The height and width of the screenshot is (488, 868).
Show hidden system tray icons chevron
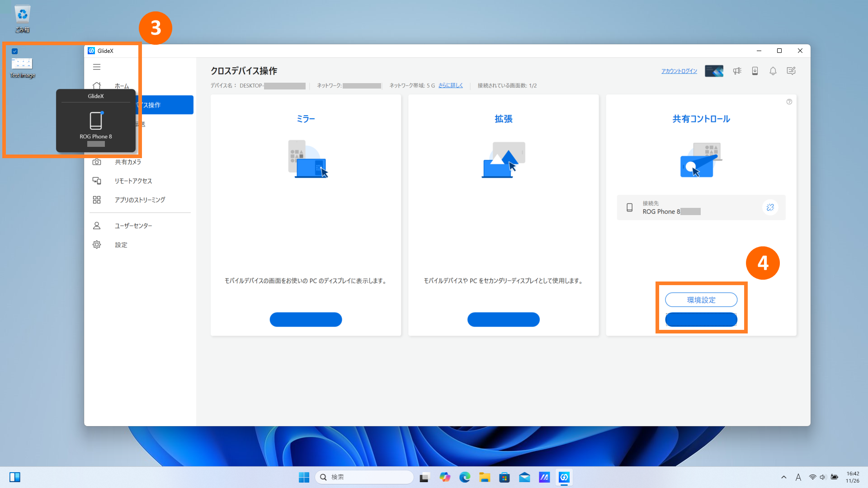(783, 477)
